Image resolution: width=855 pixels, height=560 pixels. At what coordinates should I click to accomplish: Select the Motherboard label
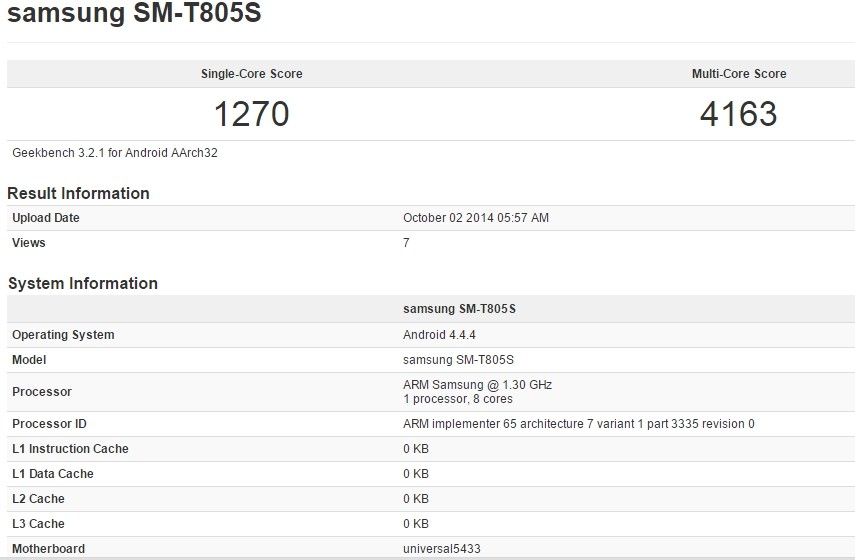tap(49, 549)
